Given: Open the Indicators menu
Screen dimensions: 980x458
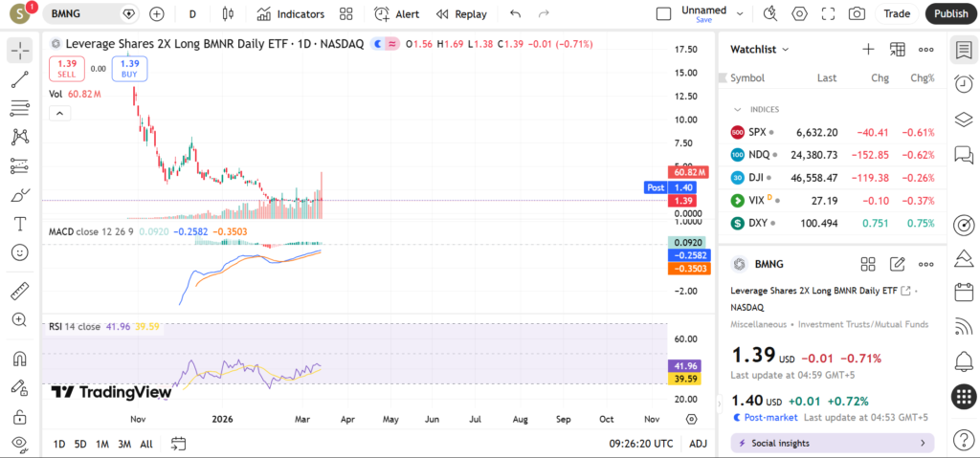Looking at the screenshot, I should (x=291, y=14).
